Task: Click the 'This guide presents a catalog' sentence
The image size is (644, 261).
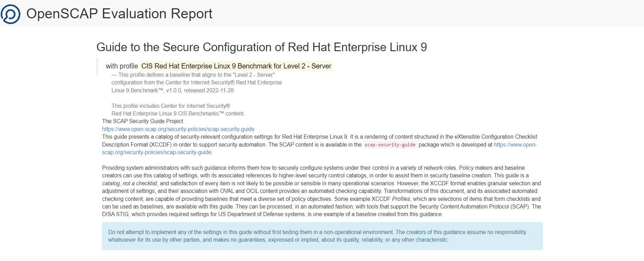Action: click(x=225, y=137)
